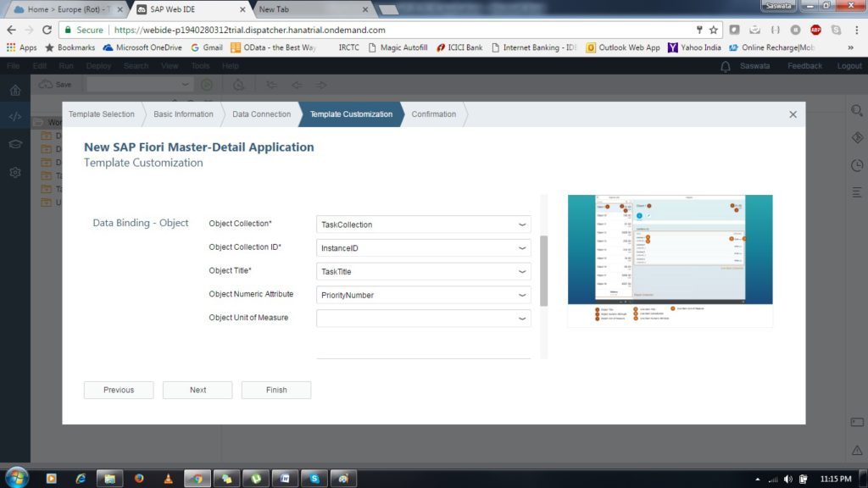
Task: Open the Git History clock icon on right
Action: tap(857, 165)
